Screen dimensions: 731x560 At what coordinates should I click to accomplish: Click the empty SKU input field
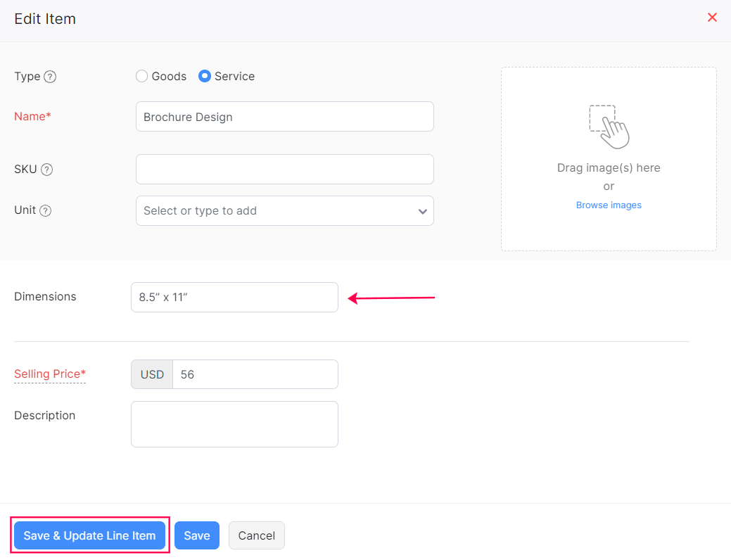pyautogui.click(x=284, y=169)
